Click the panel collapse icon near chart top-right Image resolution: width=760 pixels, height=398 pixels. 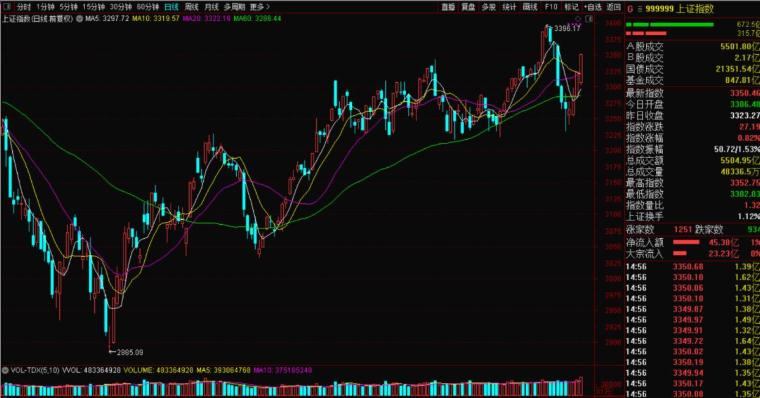(x=589, y=19)
